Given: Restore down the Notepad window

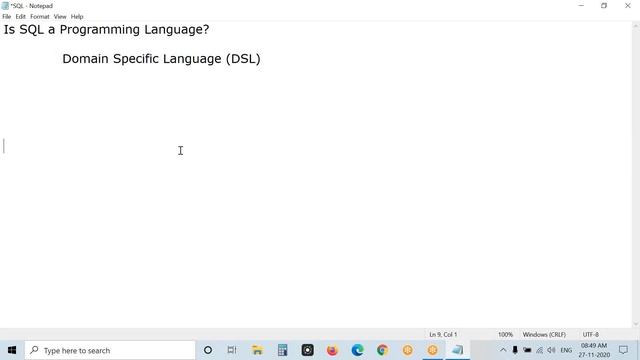Looking at the screenshot, I should (x=604, y=6).
